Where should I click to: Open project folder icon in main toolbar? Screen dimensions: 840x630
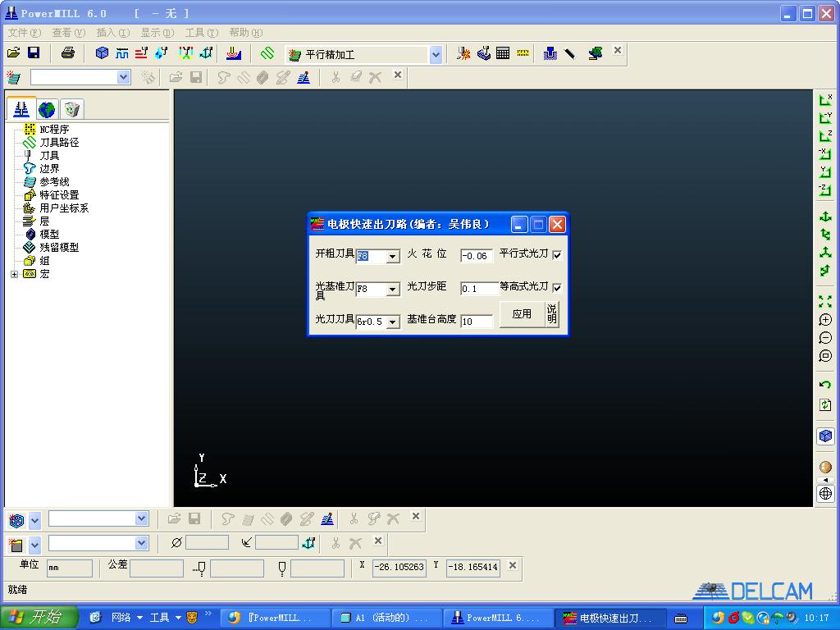pos(13,53)
